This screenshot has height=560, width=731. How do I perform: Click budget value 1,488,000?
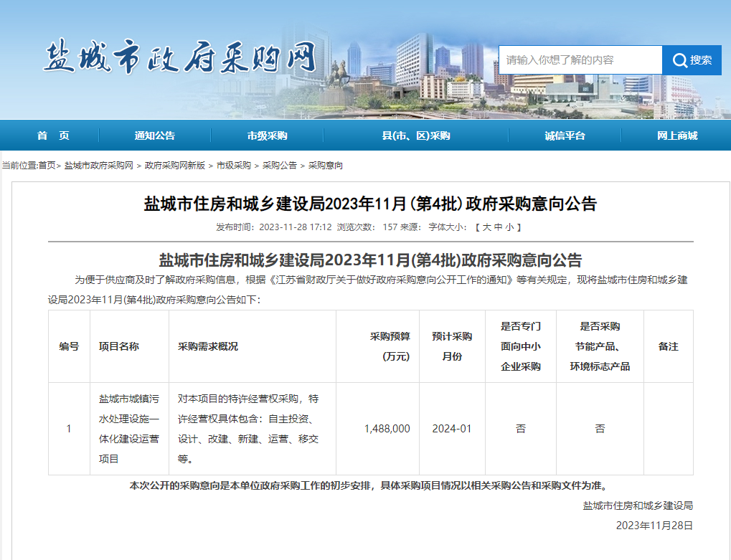[x=387, y=429]
